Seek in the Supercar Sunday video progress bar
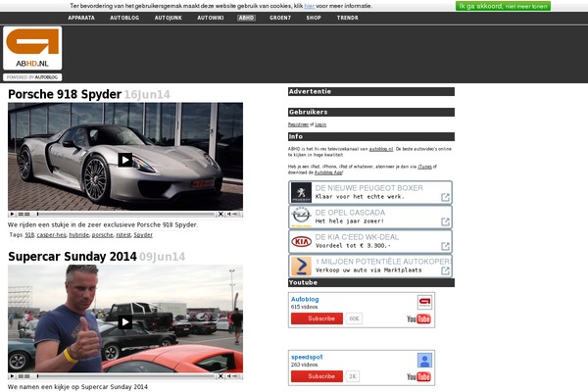588x392 pixels. [x=125, y=376]
